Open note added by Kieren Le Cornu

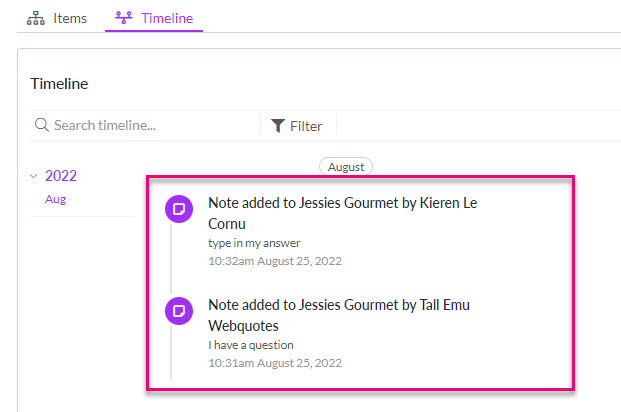coord(343,213)
